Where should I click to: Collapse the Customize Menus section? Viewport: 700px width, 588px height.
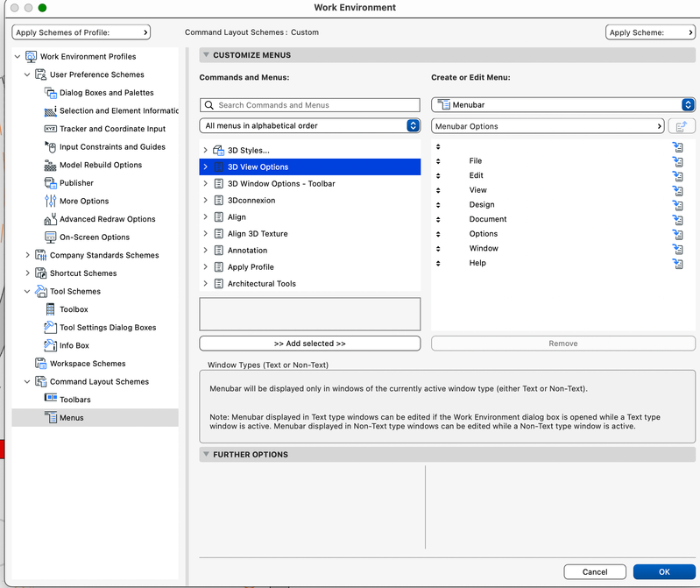coord(206,55)
